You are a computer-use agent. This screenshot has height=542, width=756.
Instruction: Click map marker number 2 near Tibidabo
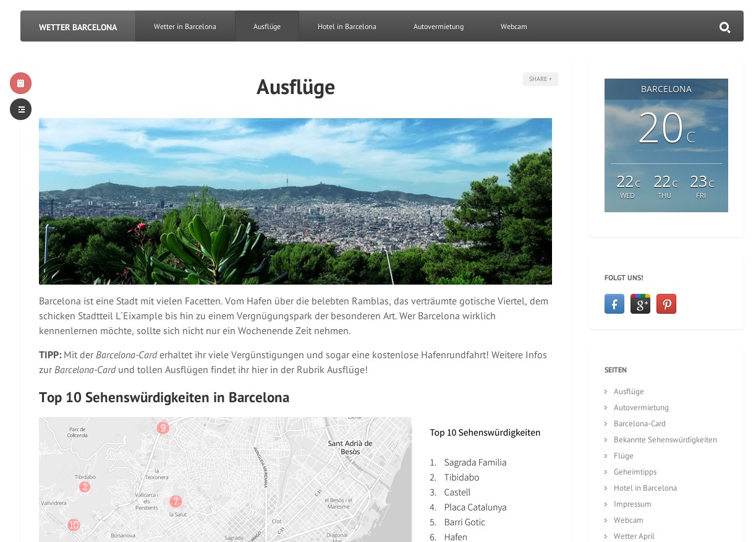click(x=85, y=487)
